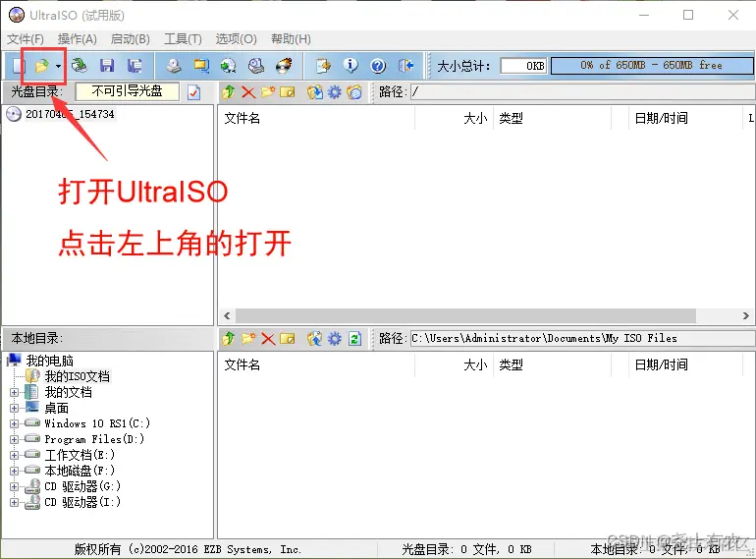
Task: Click the boot info checkmark document icon
Action: click(x=193, y=92)
